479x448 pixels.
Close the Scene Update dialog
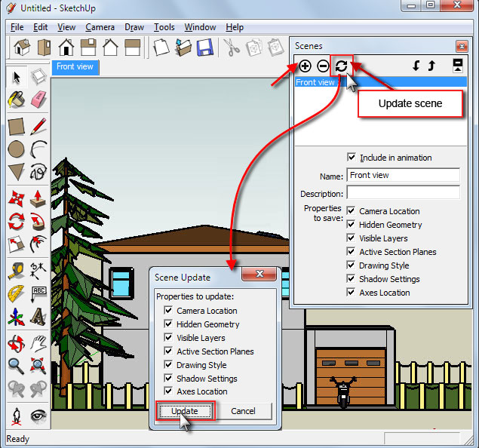tap(259, 274)
